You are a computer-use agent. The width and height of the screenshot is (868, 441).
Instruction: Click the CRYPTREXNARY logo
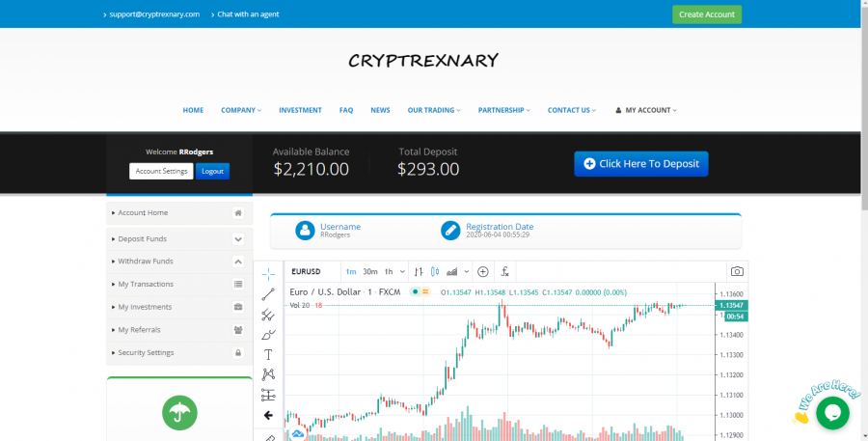(423, 61)
